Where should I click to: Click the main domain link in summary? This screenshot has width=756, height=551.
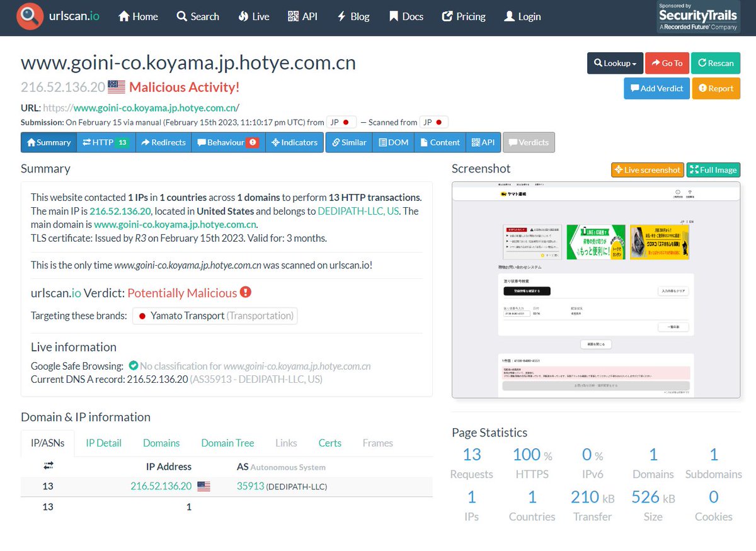tap(175, 224)
